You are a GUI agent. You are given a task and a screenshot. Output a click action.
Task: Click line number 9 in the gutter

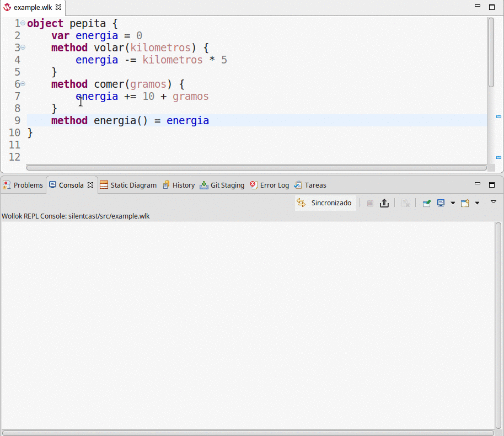(x=17, y=121)
